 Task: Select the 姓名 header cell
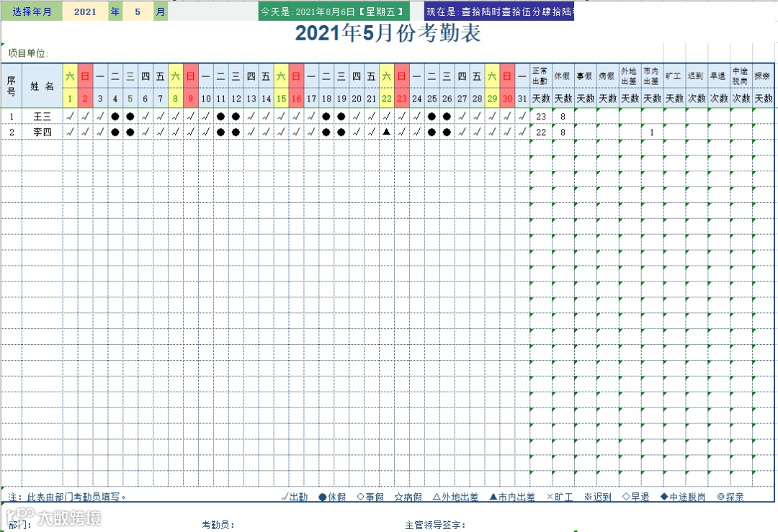[43, 86]
